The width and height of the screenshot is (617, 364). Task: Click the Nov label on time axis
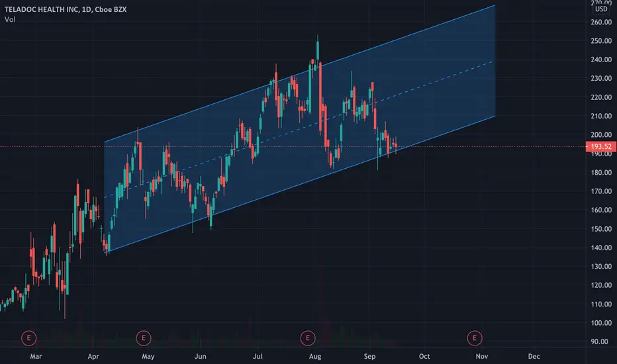coord(482,356)
